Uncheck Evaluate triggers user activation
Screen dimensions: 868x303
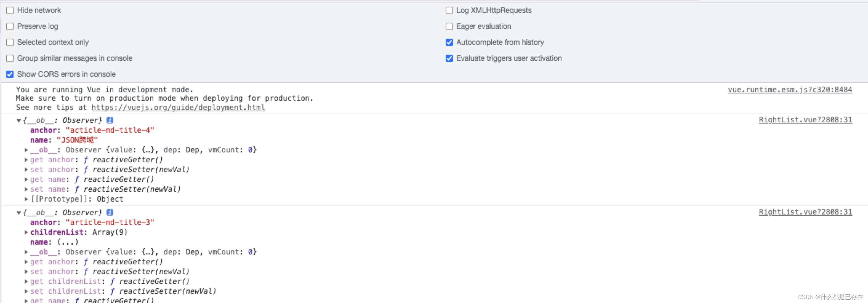coord(449,58)
